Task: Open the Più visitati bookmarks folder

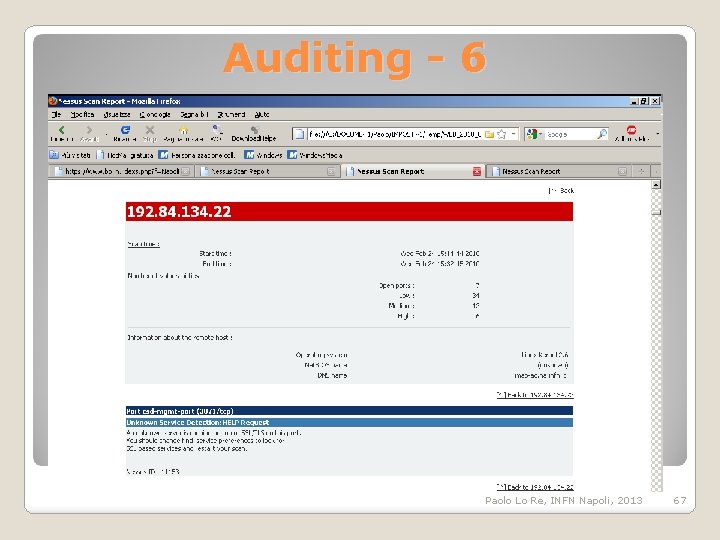Action: coord(70,155)
